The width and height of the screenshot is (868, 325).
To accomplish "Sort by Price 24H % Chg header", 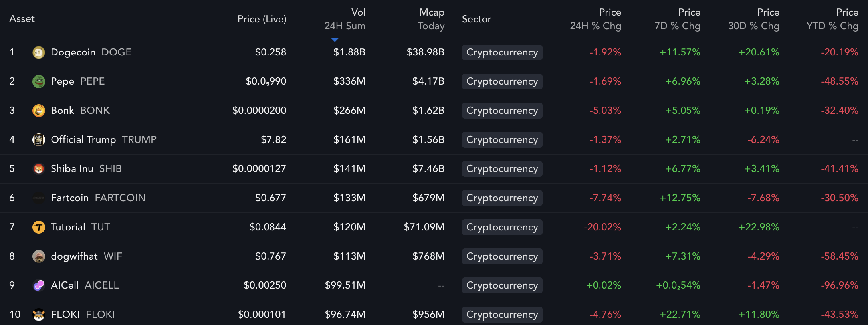I will (x=595, y=19).
